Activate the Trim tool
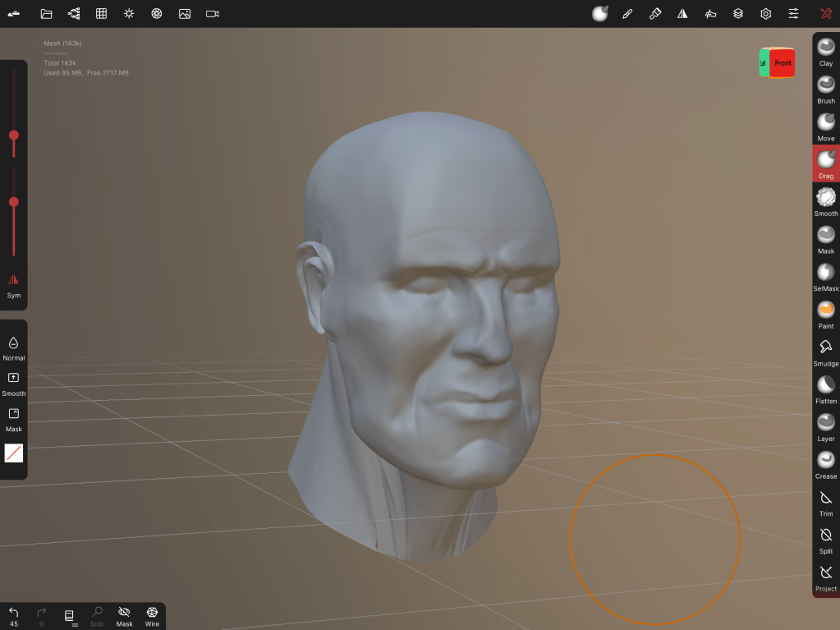Viewport: 840px width, 630px height. (825, 502)
